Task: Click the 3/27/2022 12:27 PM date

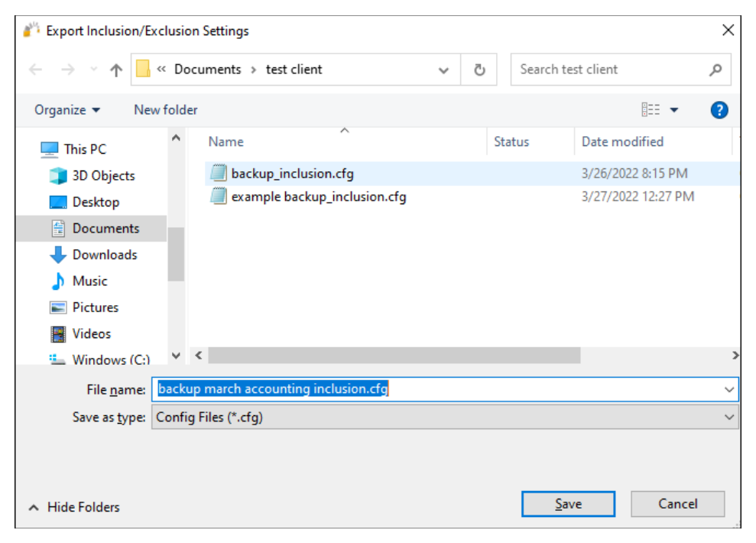Action: pos(638,197)
